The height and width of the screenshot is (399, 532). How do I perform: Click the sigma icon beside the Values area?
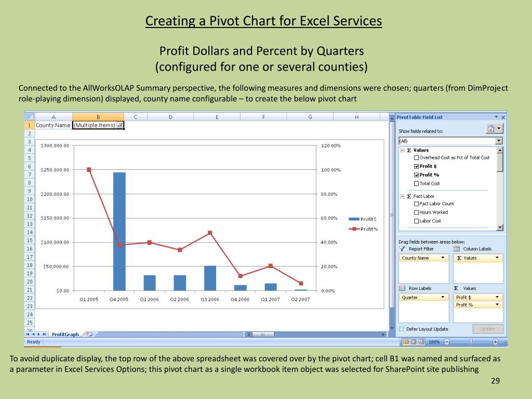(456, 288)
